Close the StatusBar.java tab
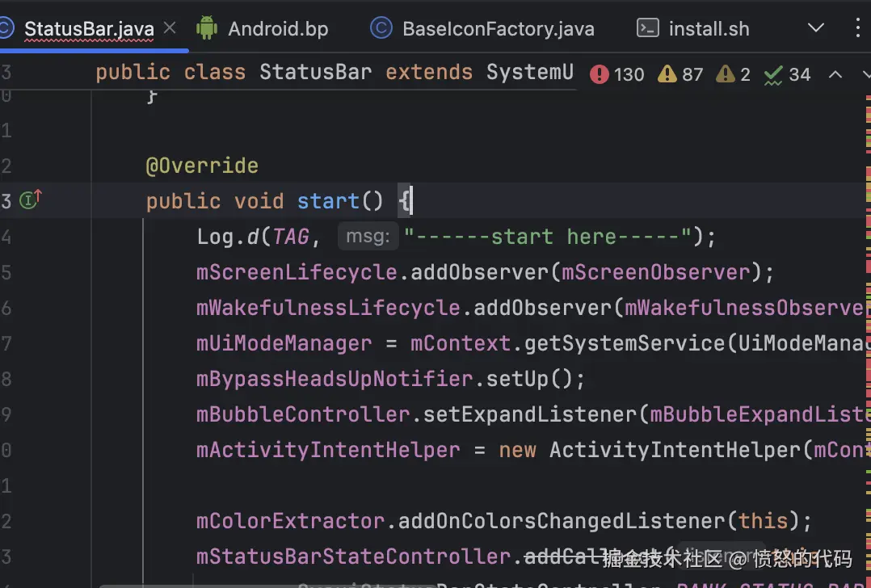871x588 pixels. click(170, 27)
